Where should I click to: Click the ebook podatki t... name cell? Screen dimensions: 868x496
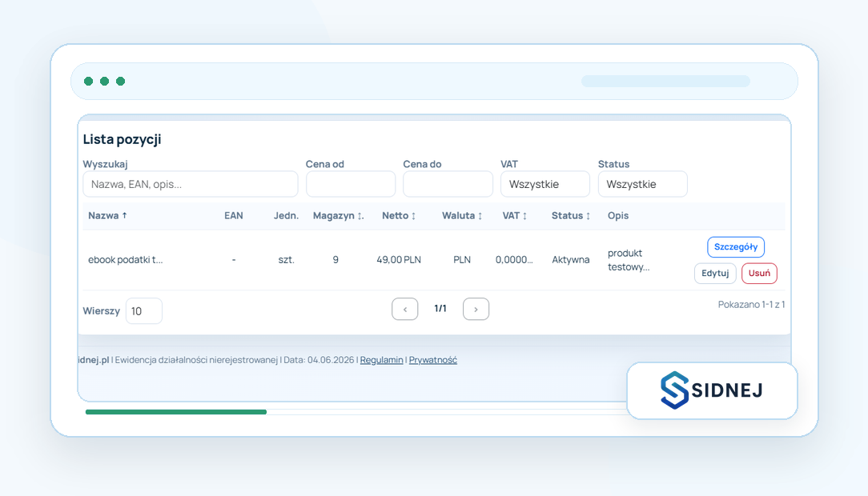point(125,260)
